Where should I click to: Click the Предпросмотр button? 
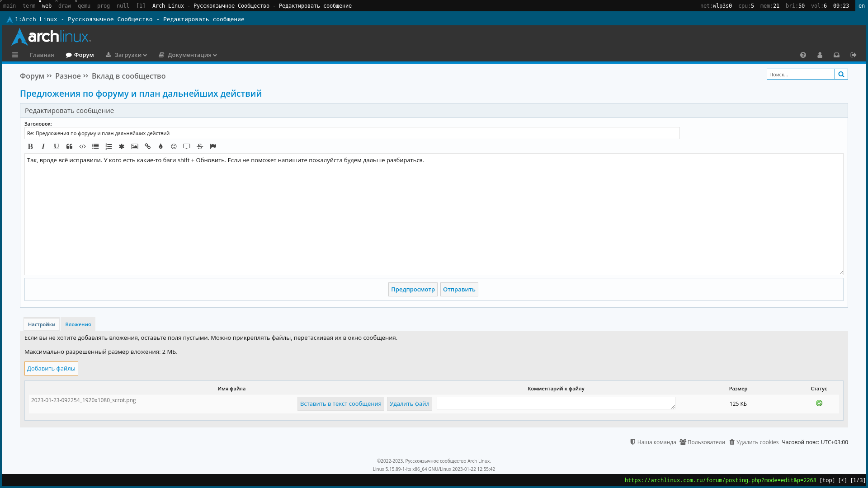coord(413,290)
